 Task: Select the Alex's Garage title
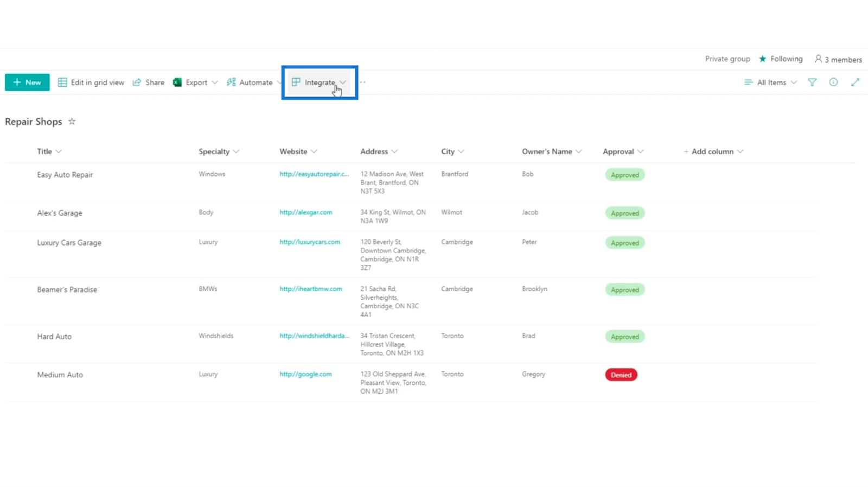60,213
